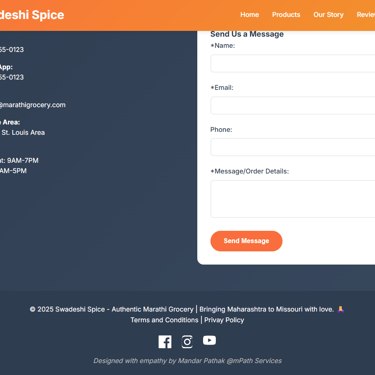This screenshot has width=375, height=375.
Task: Focus the Email input field
Action: pos(293,105)
